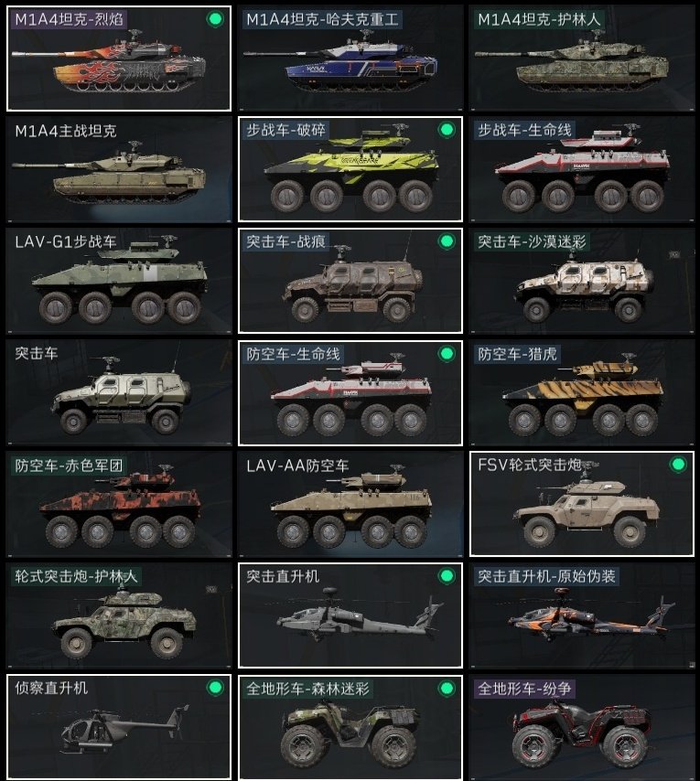The width and height of the screenshot is (700, 781).
Task: Select the 突击直升机-原始伪装 orange helicopter skin
Action: (x=581, y=615)
